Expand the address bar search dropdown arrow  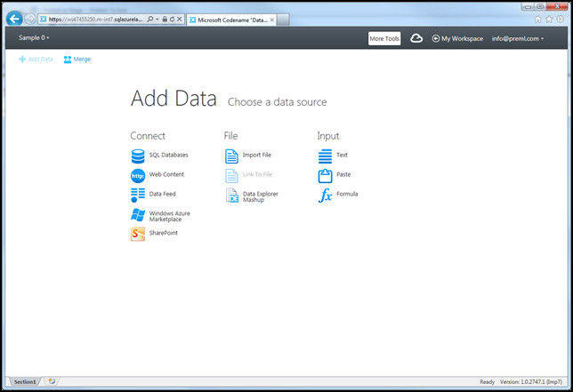coord(157,19)
